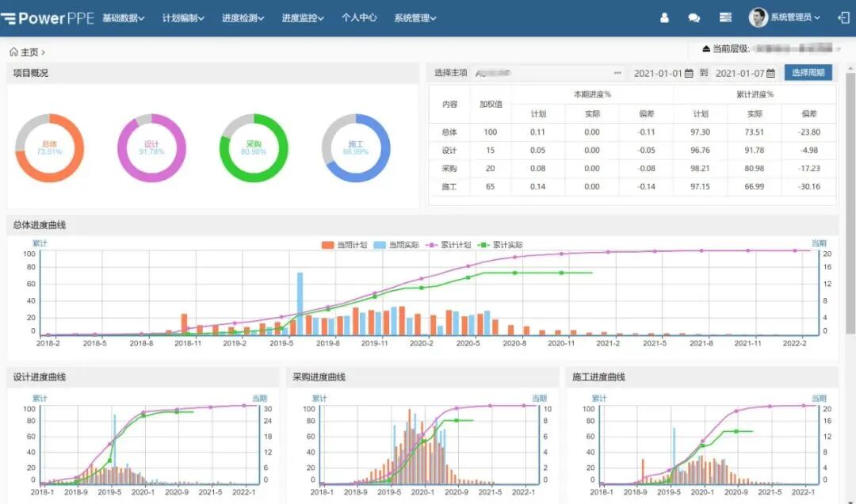856x504 pixels.
Task: Open the 个人中心 menu item
Action: click(359, 17)
